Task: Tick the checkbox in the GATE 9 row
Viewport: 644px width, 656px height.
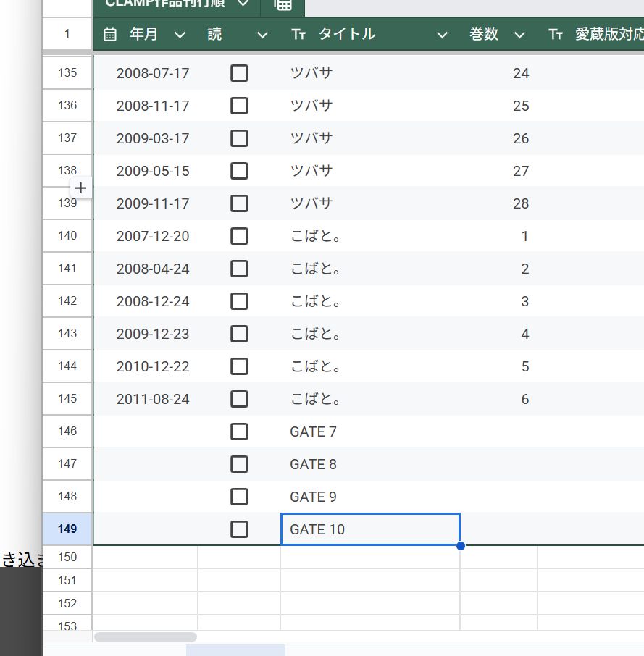Action: pos(239,497)
